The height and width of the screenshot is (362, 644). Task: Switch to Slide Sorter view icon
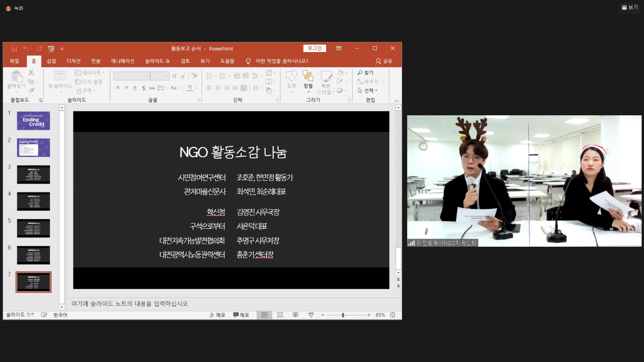[280, 315]
